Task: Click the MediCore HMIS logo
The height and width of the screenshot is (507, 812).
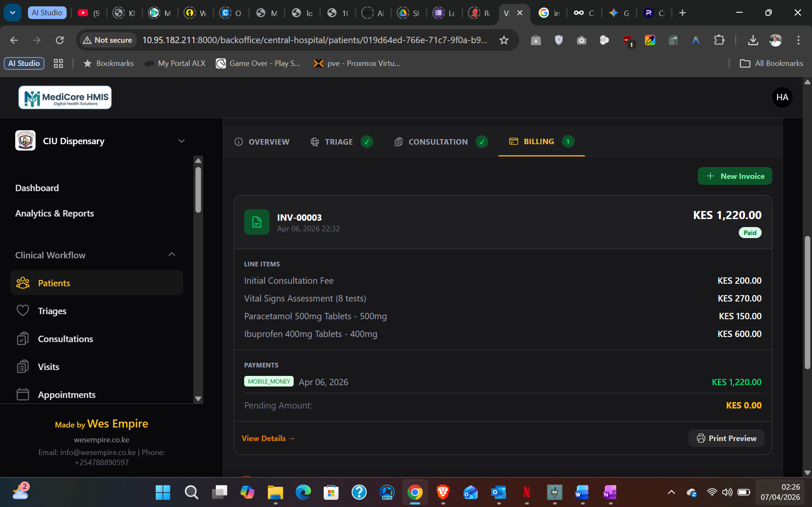Action: coord(65,97)
